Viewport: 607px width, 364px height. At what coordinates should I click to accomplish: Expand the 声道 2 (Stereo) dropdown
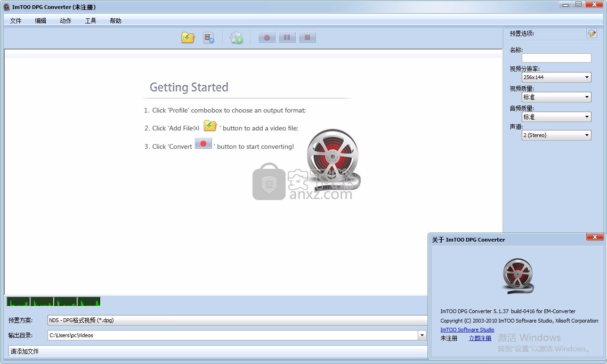[x=587, y=135]
